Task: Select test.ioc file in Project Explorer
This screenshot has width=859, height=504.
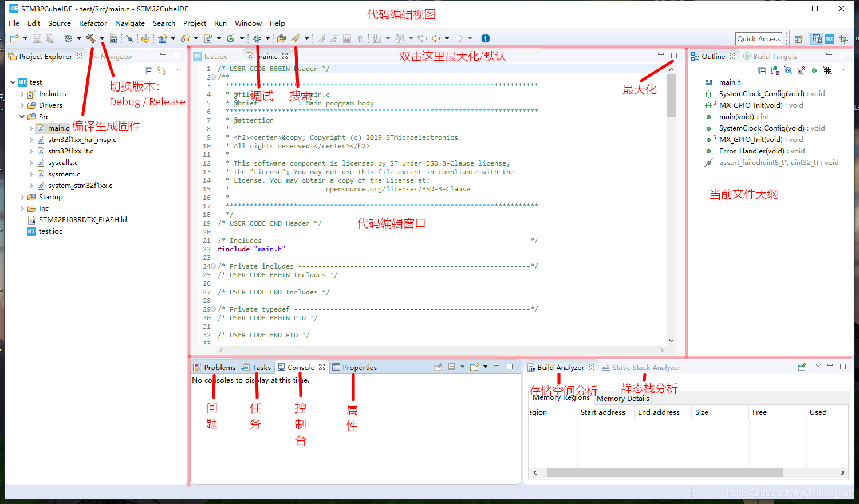Action: [x=45, y=231]
